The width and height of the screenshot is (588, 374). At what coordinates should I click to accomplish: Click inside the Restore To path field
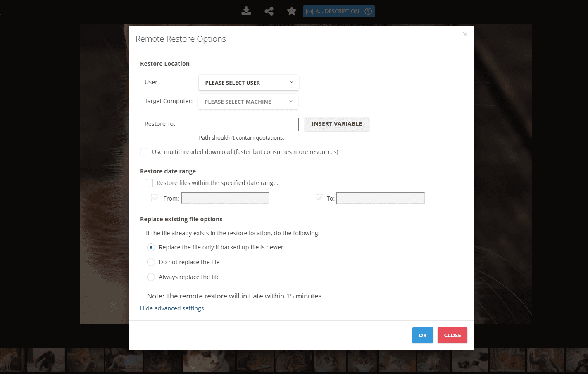click(x=248, y=124)
